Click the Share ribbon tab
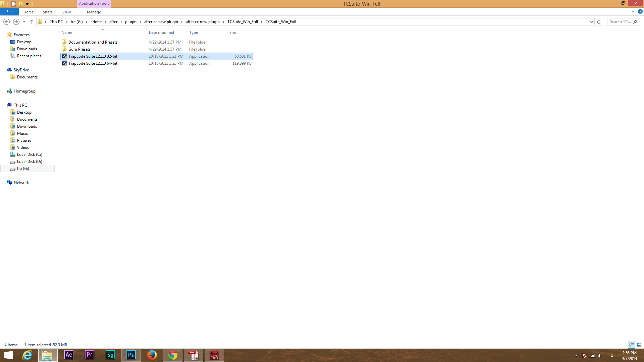This screenshot has height=362, width=644. 47,12
